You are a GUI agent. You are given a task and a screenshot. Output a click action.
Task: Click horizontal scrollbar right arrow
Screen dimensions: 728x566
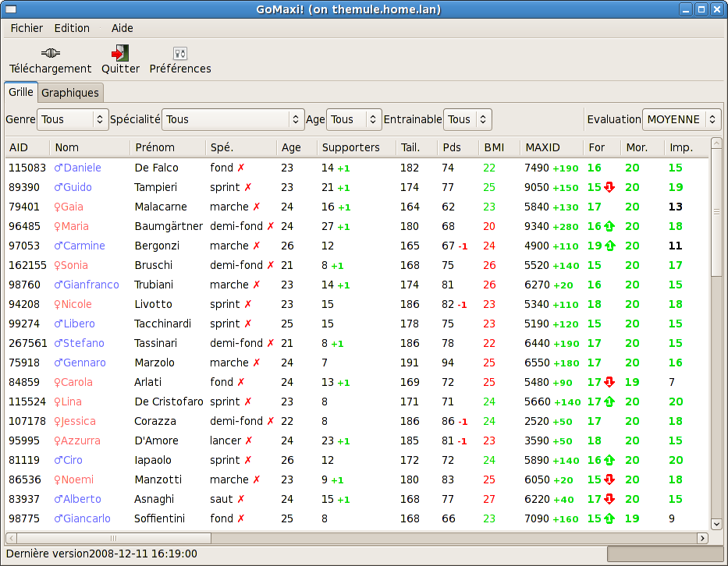pos(702,538)
